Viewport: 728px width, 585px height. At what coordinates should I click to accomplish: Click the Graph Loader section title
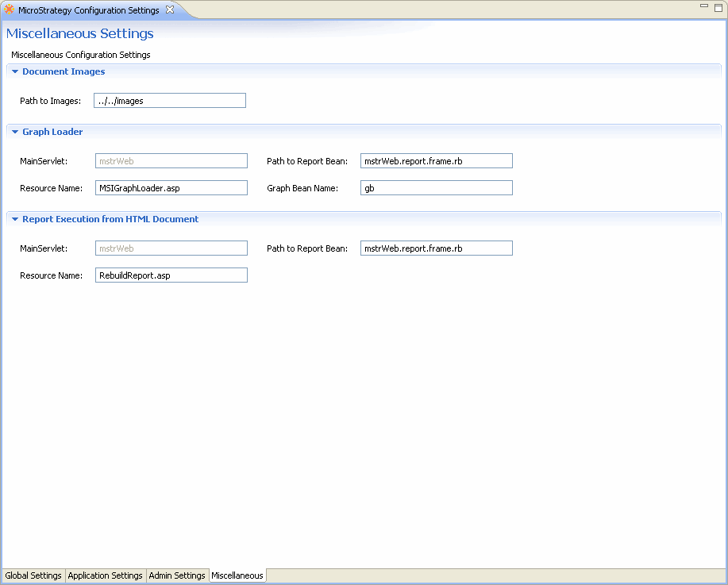click(x=52, y=132)
